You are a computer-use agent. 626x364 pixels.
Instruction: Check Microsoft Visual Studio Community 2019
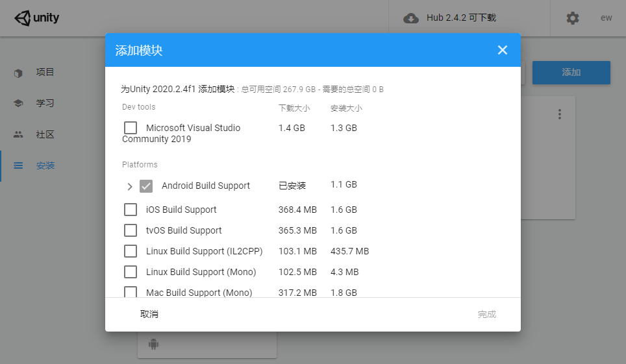click(131, 128)
